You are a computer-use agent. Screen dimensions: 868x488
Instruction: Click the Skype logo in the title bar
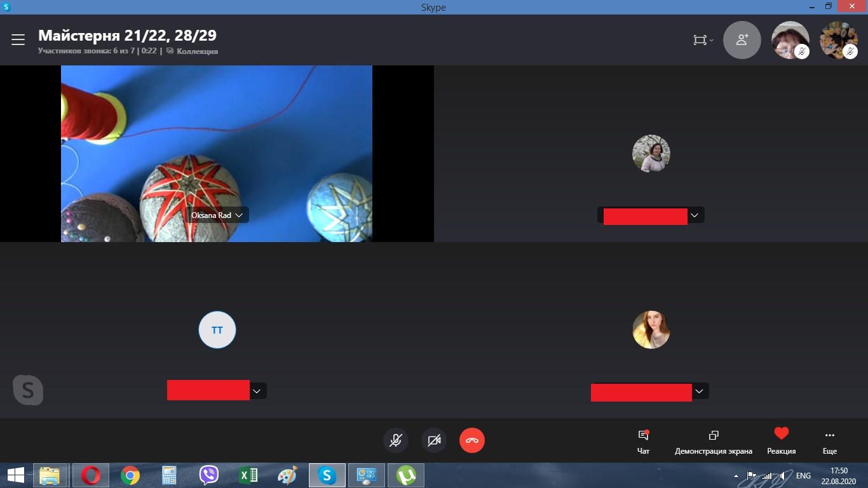click(6, 7)
